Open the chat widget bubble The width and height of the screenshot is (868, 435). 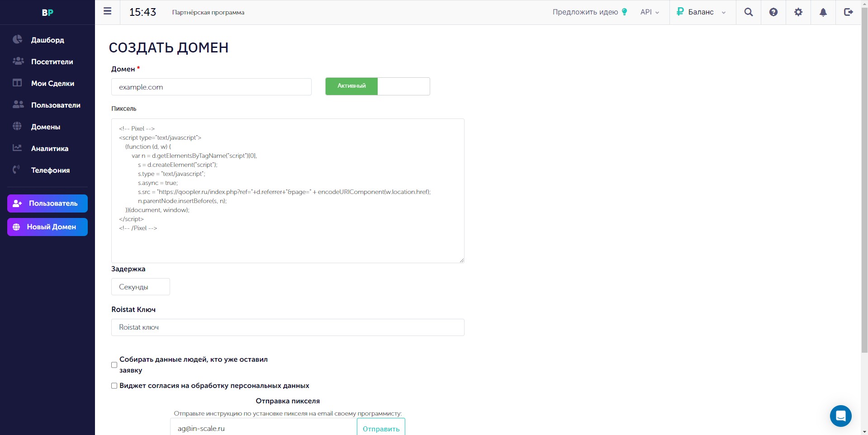[841, 416]
